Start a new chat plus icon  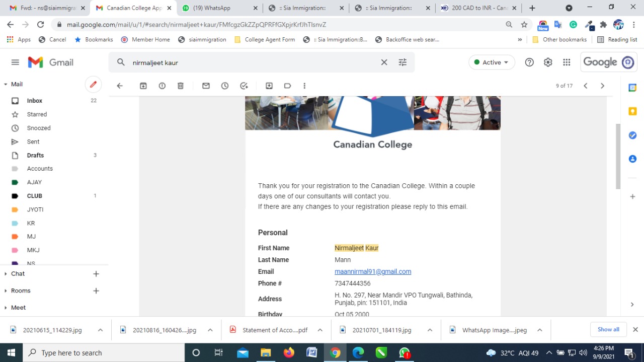coord(96,274)
